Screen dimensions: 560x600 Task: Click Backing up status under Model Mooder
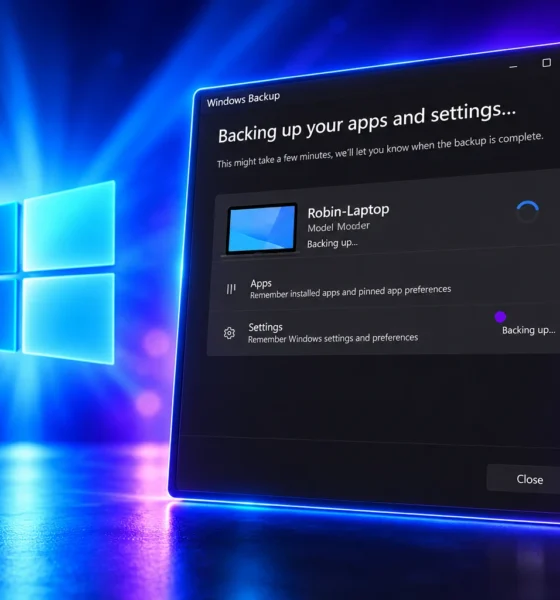pyautogui.click(x=332, y=243)
